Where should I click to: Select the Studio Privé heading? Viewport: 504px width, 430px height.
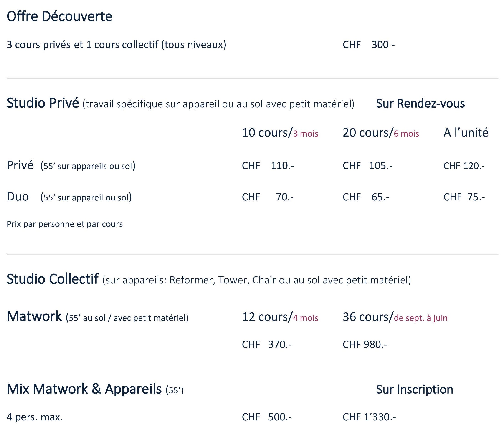coord(43,103)
